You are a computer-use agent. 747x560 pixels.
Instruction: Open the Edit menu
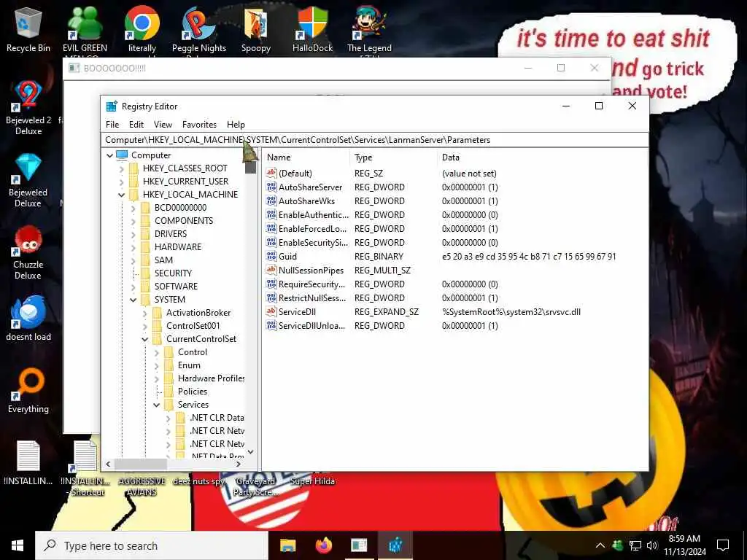[136, 124]
